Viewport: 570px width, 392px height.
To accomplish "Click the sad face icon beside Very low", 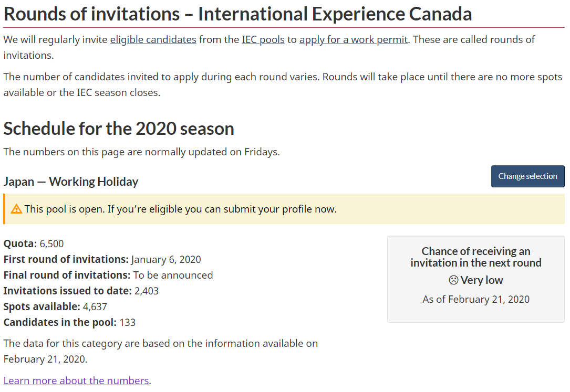I will click(453, 280).
